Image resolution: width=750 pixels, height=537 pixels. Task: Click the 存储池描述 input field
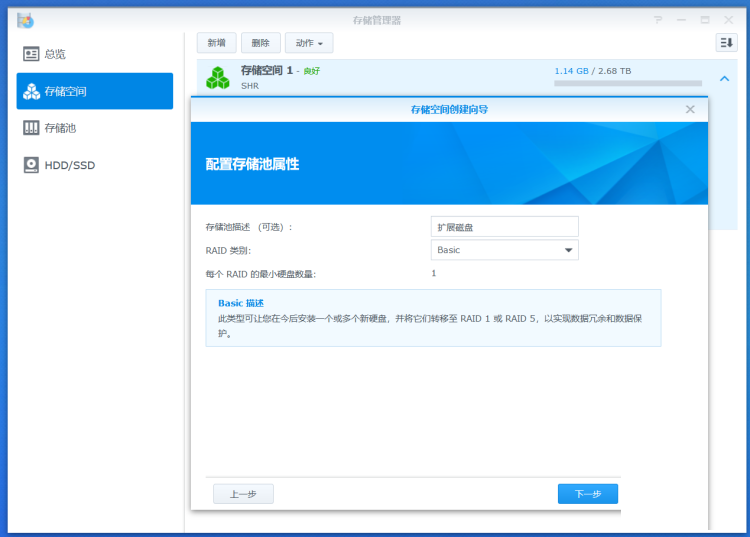pyautogui.click(x=505, y=227)
